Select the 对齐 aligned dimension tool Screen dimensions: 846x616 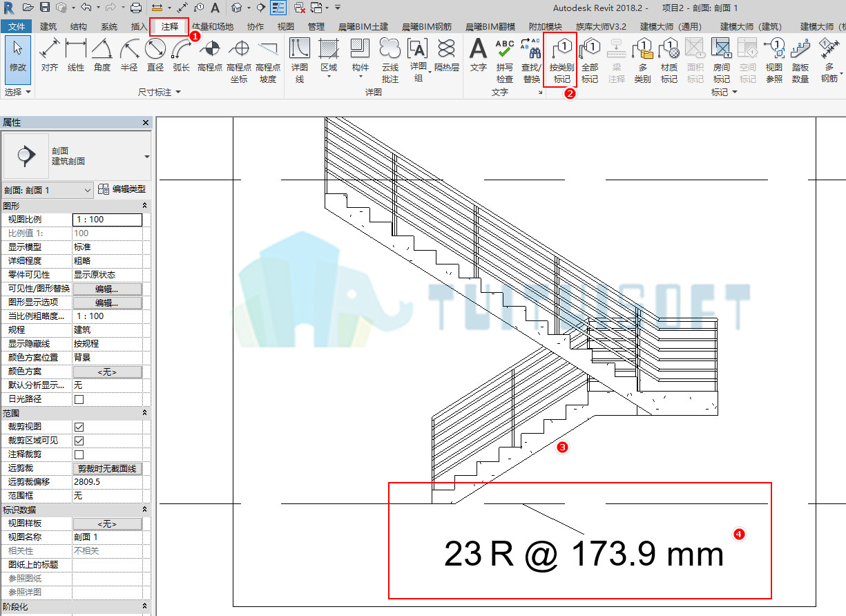pyautogui.click(x=49, y=55)
